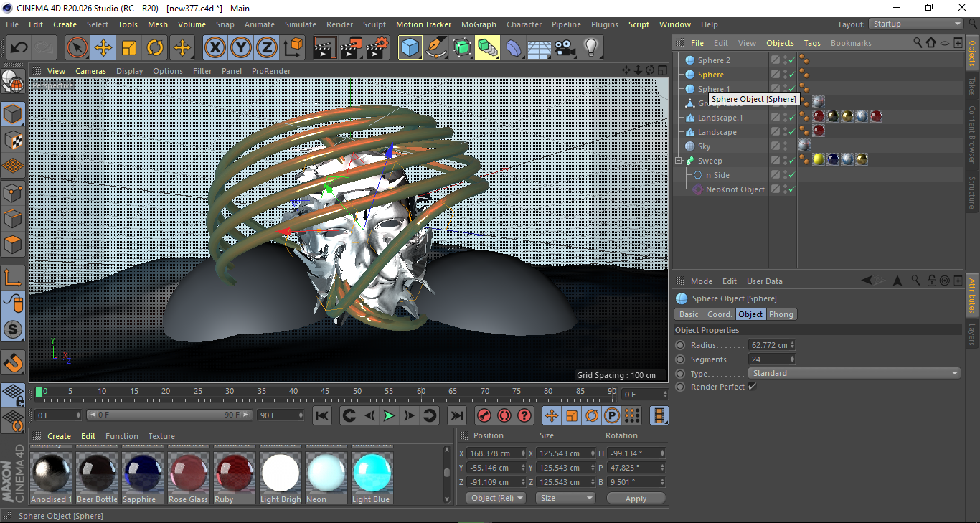Open the MoGraph menu
Viewport: 980px width, 523px height.
coord(479,24)
